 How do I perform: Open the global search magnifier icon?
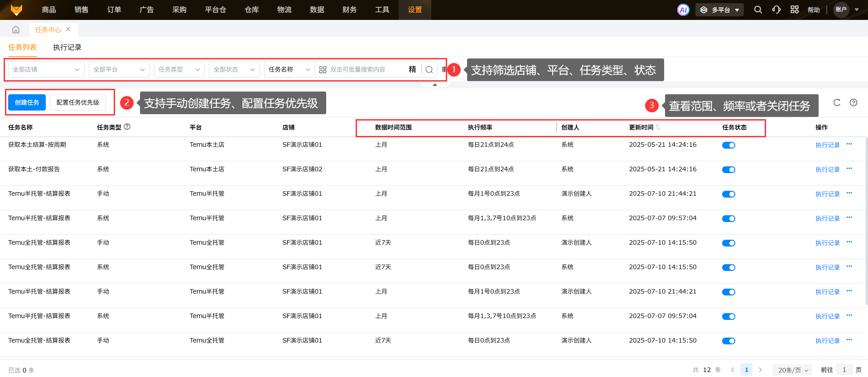tap(758, 10)
